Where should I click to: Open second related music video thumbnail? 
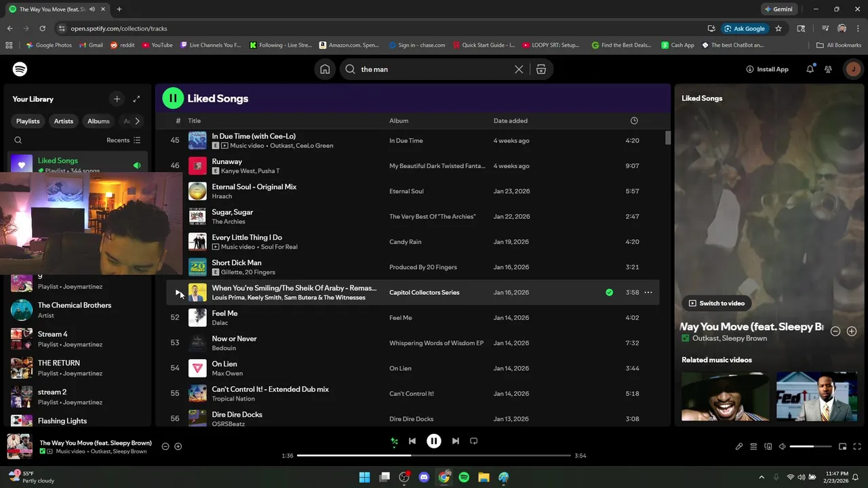(x=816, y=396)
